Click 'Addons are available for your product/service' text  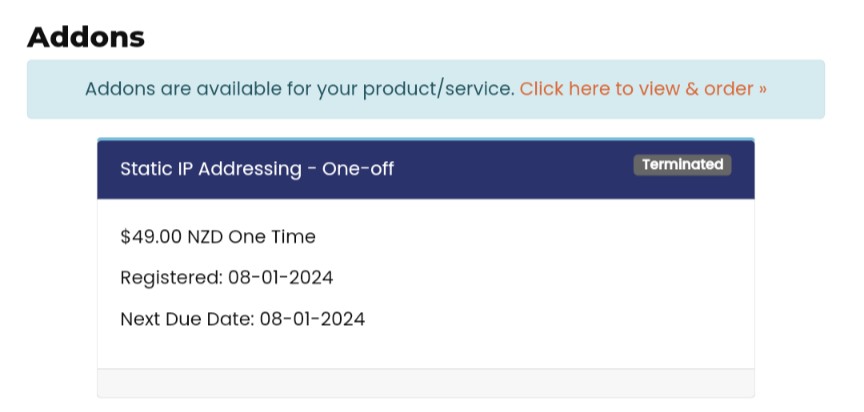click(x=300, y=89)
